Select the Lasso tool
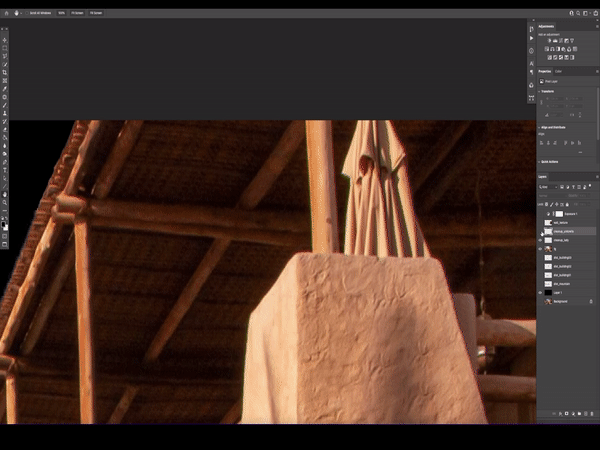Viewport: 600px width, 450px height. click(5, 56)
